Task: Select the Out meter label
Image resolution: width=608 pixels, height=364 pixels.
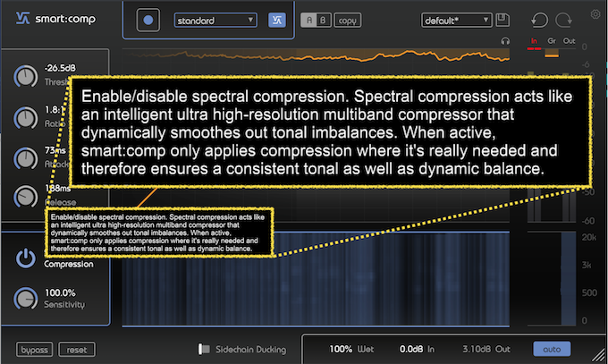Action: [x=569, y=41]
